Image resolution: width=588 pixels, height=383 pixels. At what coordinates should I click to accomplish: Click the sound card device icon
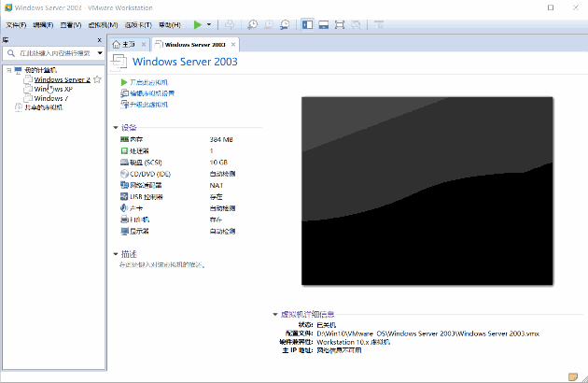[124, 208]
